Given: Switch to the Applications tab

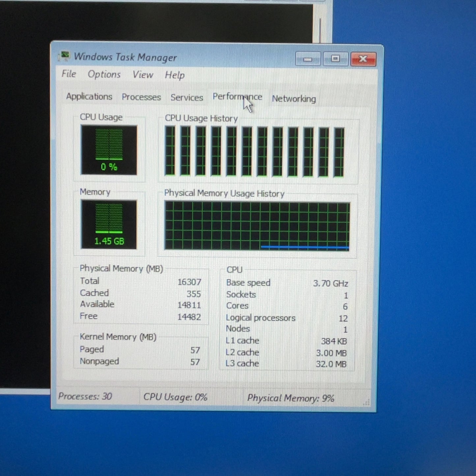Looking at the screenshot, I should (x=89, y=97).
